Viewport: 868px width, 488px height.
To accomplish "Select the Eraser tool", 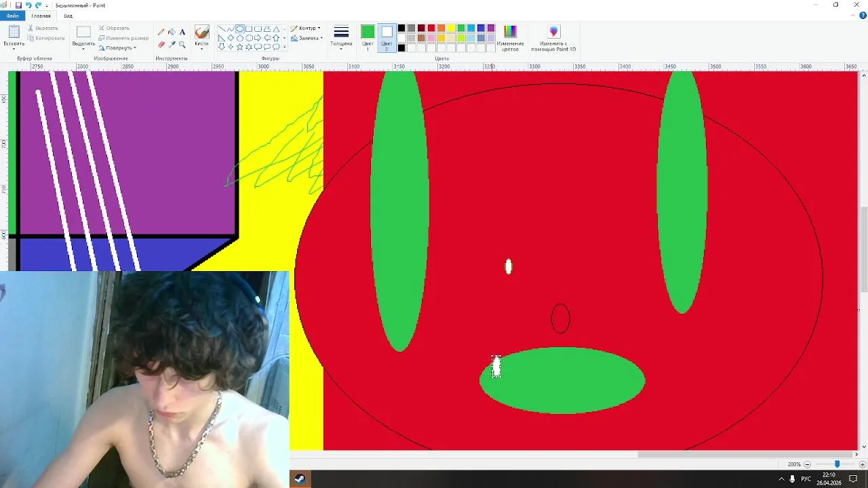I will click(161, 45).
